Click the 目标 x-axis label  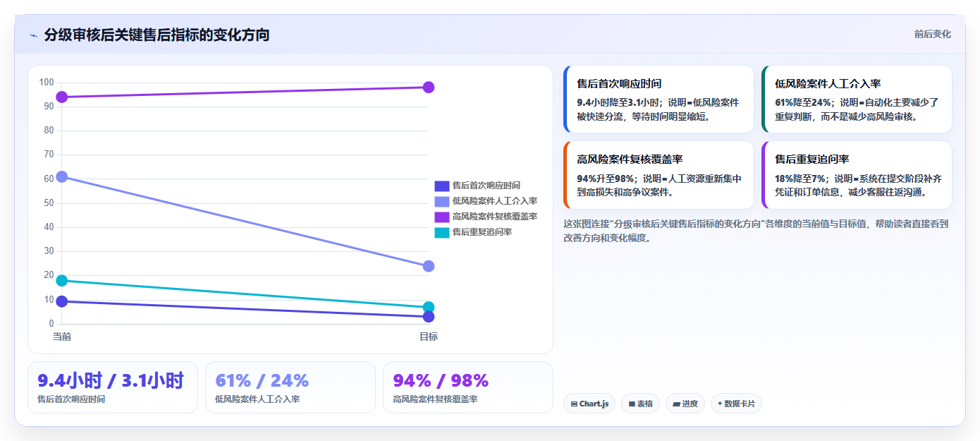428,337
